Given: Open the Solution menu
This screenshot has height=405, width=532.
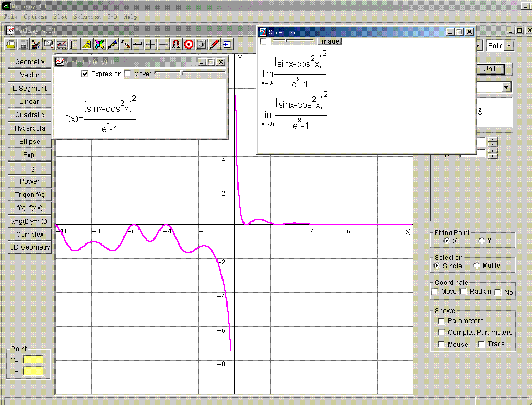Looking at the screenshot, I should [x=87, y=17].
